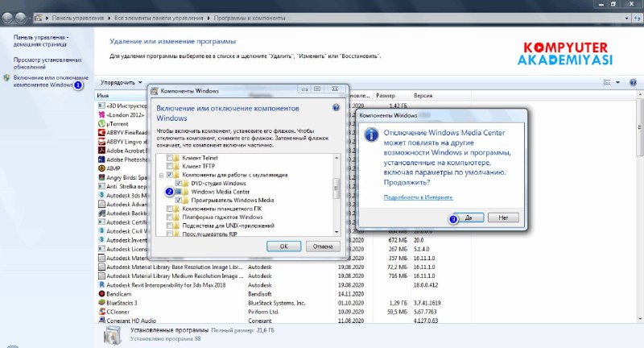The width and height of the screenshot is (644, 348).
Task: Click the BlueStacks 3 icon
Action: [x=102, y=303]
